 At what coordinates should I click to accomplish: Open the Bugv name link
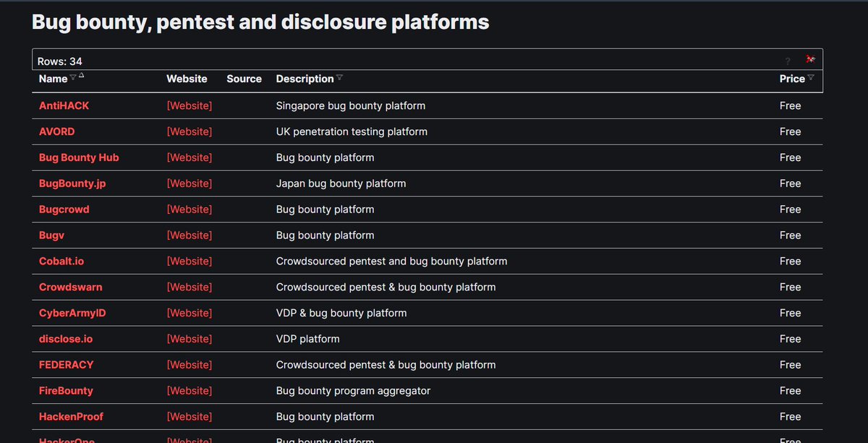[x=53, y=236]
